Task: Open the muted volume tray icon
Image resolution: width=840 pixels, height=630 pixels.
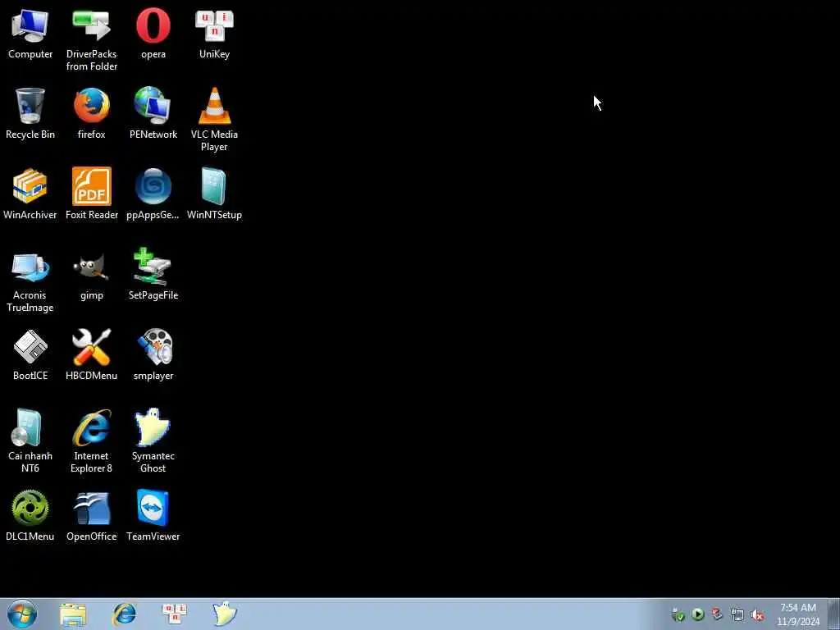Action: (757, 615)
